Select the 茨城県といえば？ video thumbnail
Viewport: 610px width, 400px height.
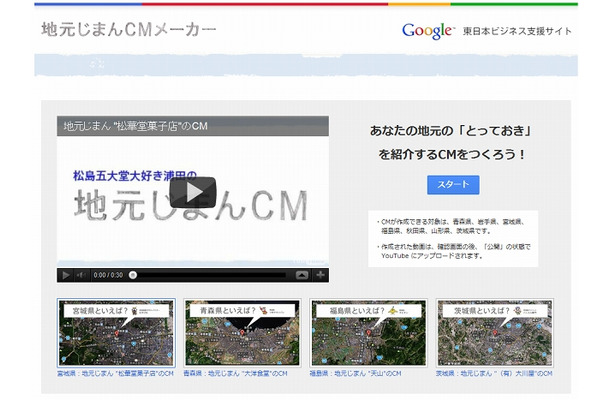pos(494,333)
